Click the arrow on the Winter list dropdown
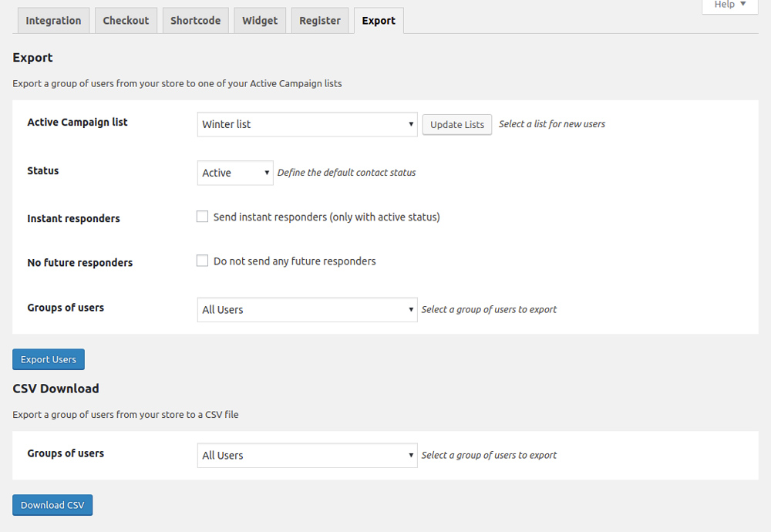The image size is (771, 532). [411, 124]
